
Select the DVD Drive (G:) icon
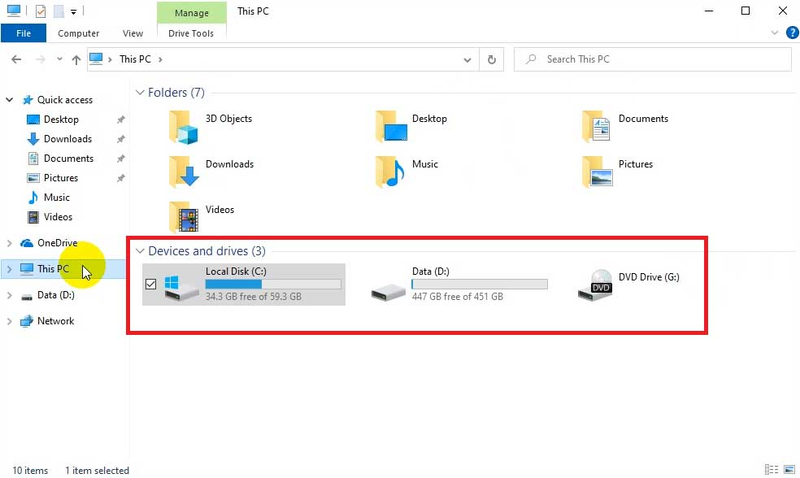[x=595, y=285]
